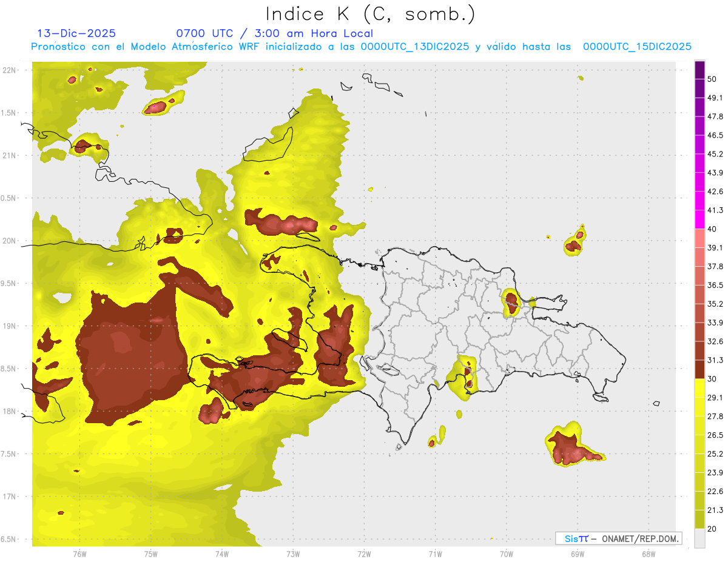Click the '18N' latitude label

(10, 412)
